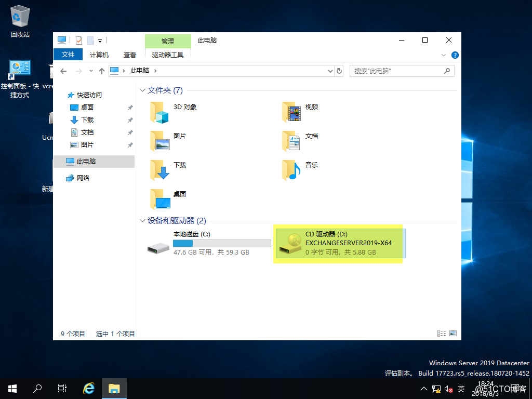Go forward using the forward arrow
The image size is (532, 399).
(x=79, y=71)
